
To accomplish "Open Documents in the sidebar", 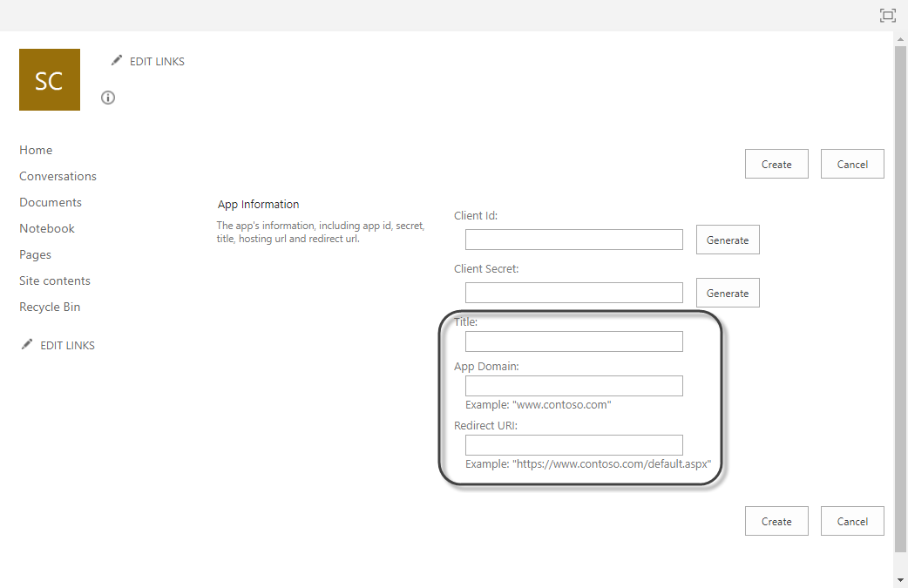I will [51, 202].
